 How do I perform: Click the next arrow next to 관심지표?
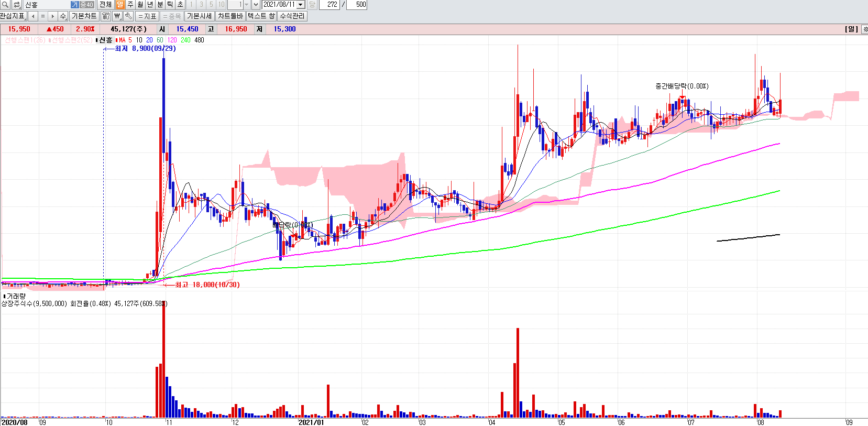click(52, 16)
